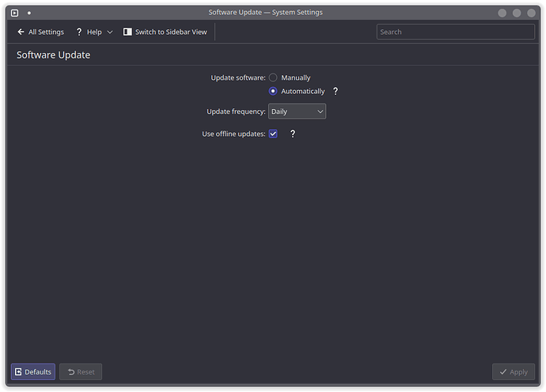Click help icon beside Automatically option

tap(336, 91)
